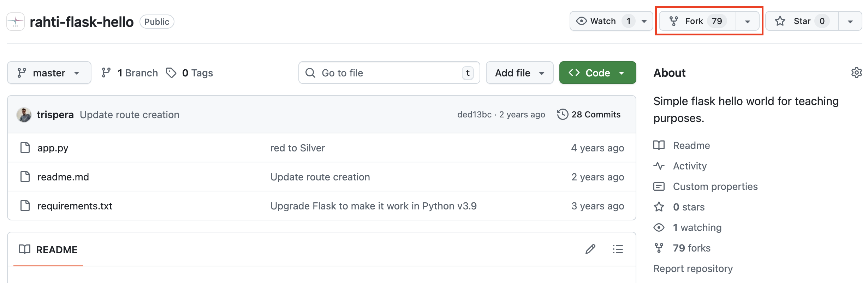Click the repository owner avatar icon
This screenshot has width=868, height=283.
[x=16, y=22]
